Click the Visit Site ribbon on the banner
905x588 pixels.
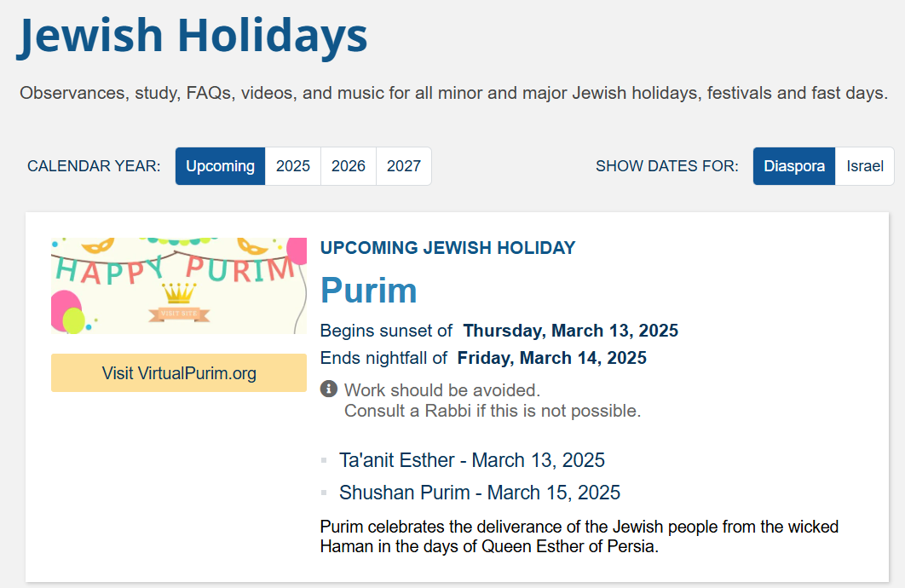pos(179,314)
